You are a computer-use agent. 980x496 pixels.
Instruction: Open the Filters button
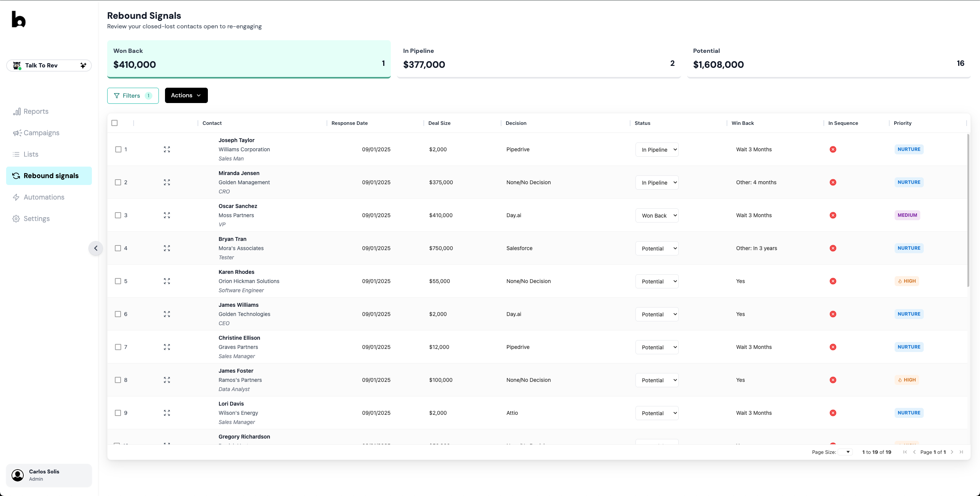pos(132,96)
